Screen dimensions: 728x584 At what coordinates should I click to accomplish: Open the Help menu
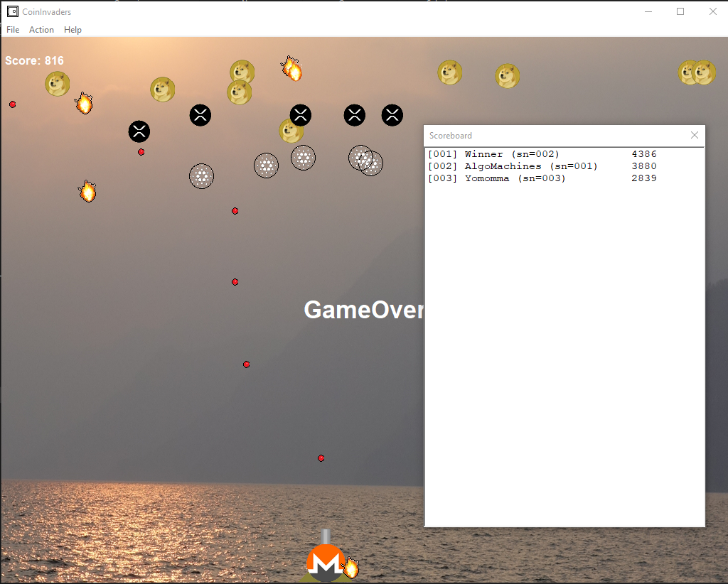73,30
